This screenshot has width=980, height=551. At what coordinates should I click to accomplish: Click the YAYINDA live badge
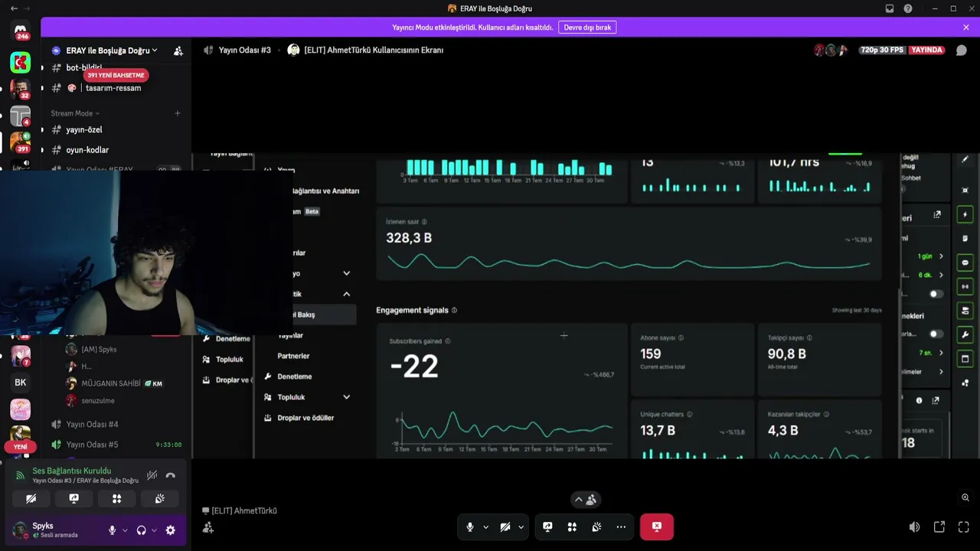927,50
